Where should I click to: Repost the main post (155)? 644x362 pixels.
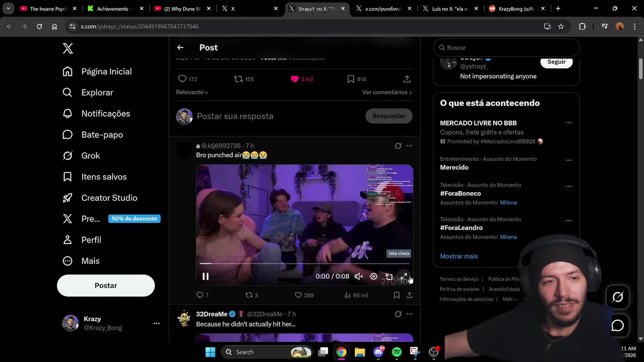click(244, 79)
